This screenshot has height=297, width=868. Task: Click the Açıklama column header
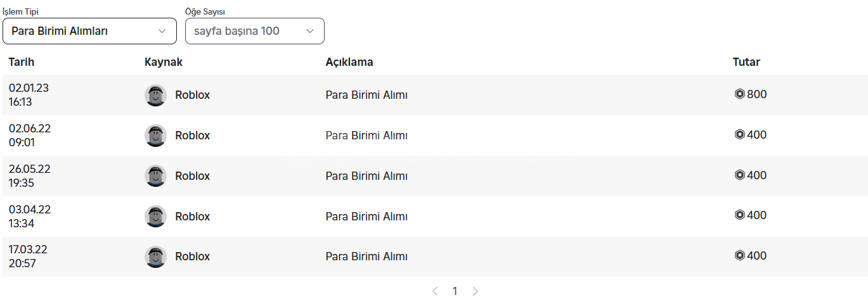click(x=349, y=62)
